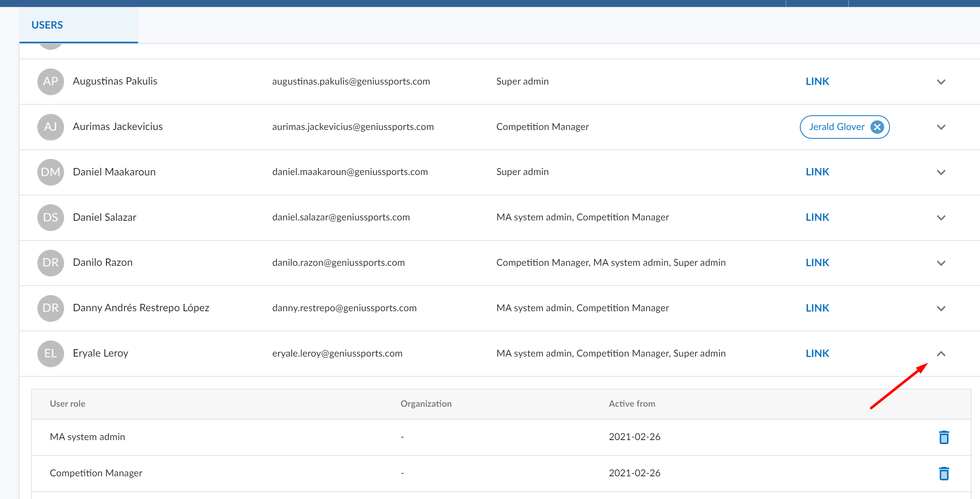Open Jerald Glover linked person chip

pyautogui.click(x=836, y=127)
